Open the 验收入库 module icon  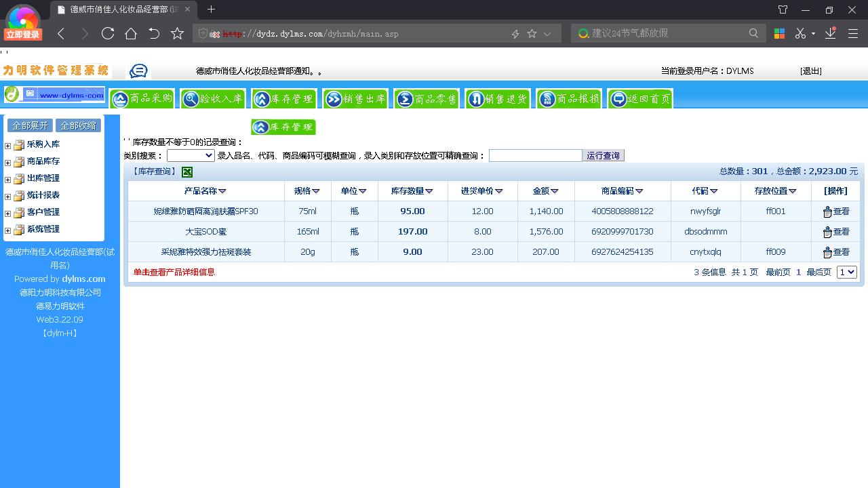[x=213, y=98]
